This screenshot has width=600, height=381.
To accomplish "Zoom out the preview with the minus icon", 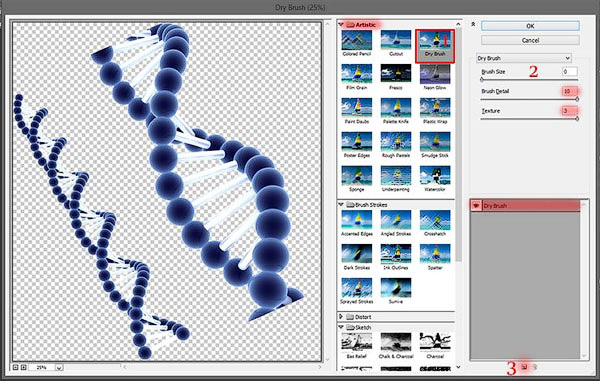I will [x=16, y=367].
